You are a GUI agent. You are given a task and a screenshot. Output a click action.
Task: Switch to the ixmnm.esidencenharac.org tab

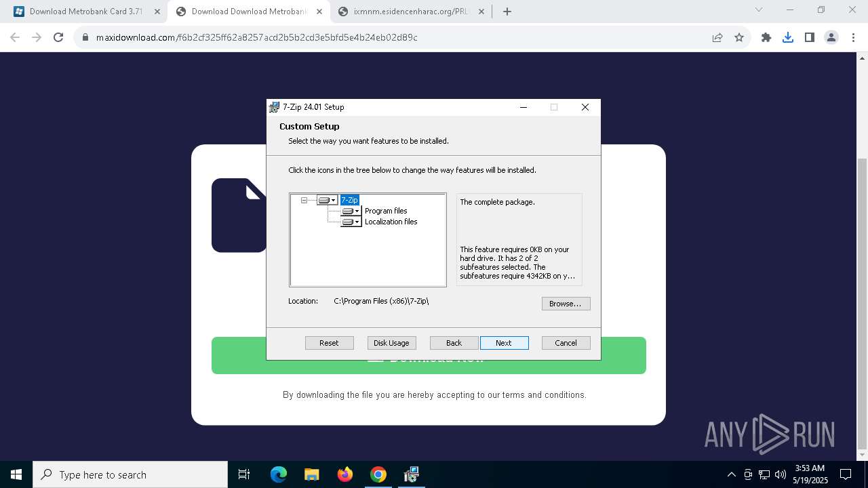pos(410,12)
